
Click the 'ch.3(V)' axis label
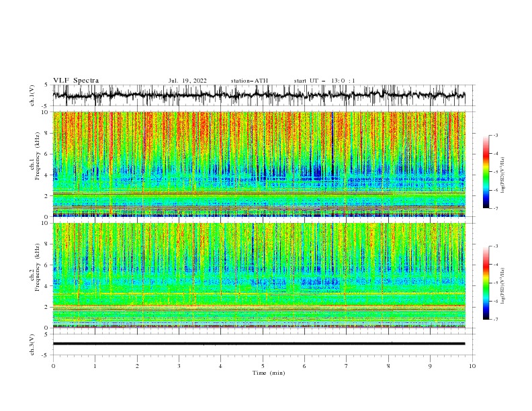point(32,345)
